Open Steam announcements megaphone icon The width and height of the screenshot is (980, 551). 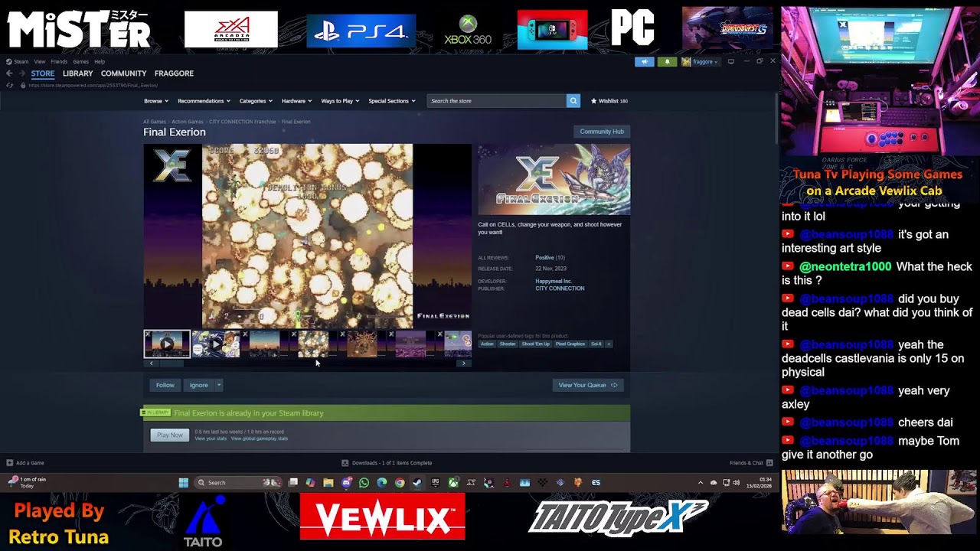coord(645,62)
